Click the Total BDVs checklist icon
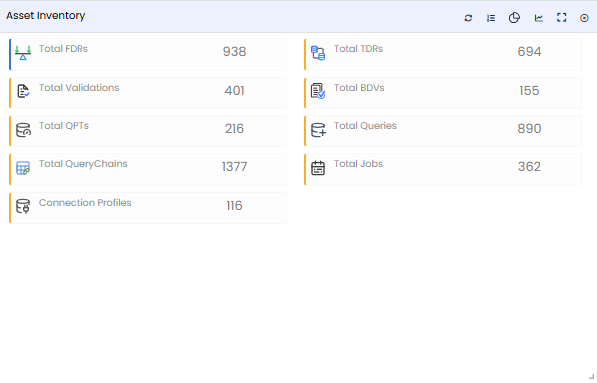The width and height of the screenshot is (597, 383). [x=318, y=91]
